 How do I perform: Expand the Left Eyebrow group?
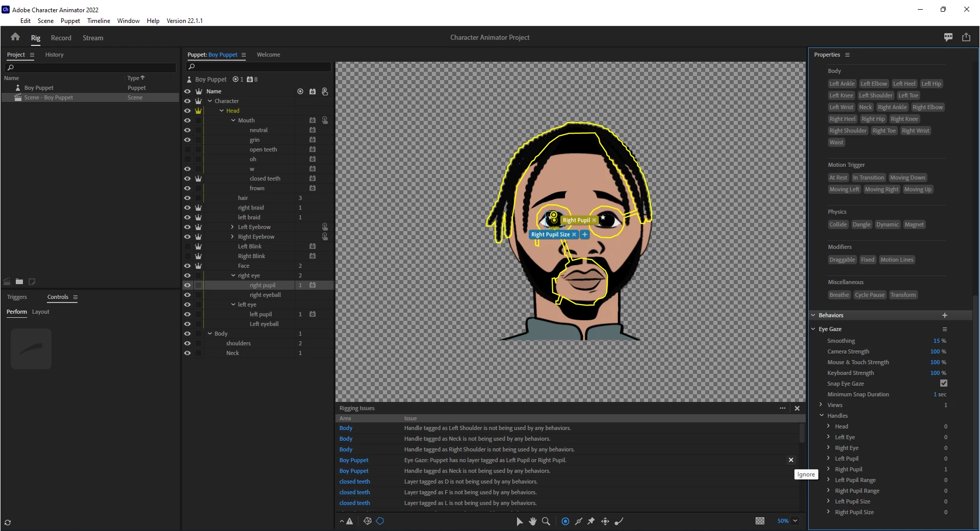[233, 227]
